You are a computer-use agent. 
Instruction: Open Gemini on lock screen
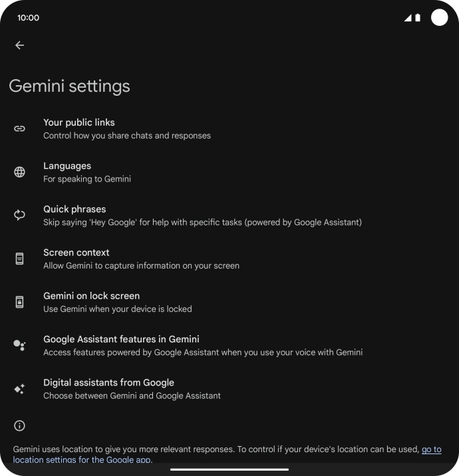(117, 302)
